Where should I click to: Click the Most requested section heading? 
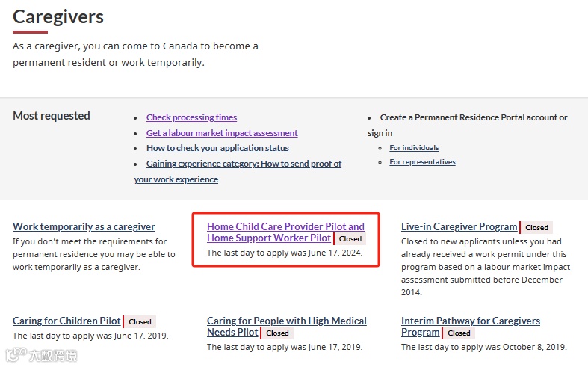pyautogui.click(x=52, y=116)
